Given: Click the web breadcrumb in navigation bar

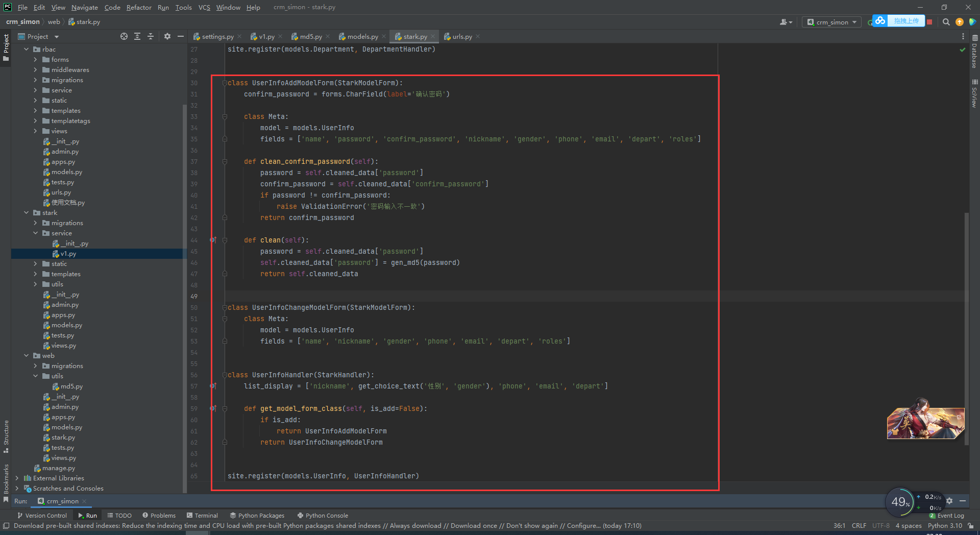Looking at the screenshot, I should [x=54, y=22].
